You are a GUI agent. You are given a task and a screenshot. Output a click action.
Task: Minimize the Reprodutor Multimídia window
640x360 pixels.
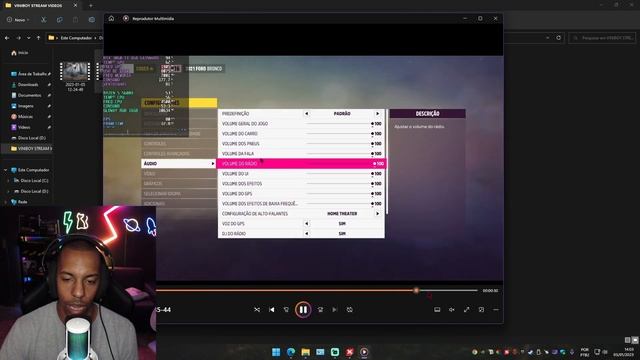point(465,18)
